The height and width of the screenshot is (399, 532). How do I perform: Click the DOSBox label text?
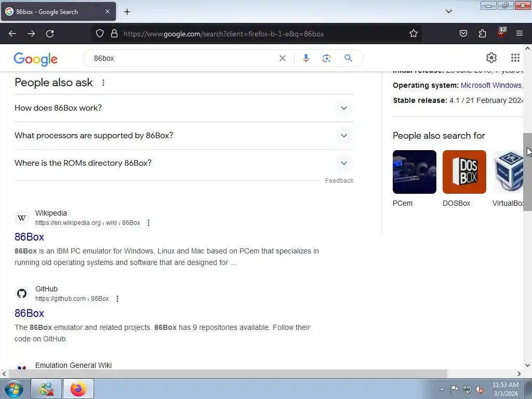[x=456, y=203]
